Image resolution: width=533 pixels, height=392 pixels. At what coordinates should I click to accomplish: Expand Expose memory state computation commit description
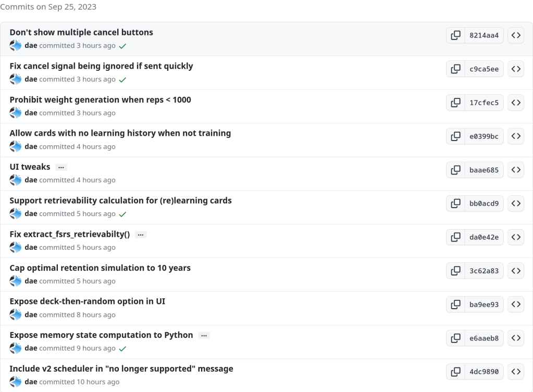pyautogui.click(x=204, y=335)
